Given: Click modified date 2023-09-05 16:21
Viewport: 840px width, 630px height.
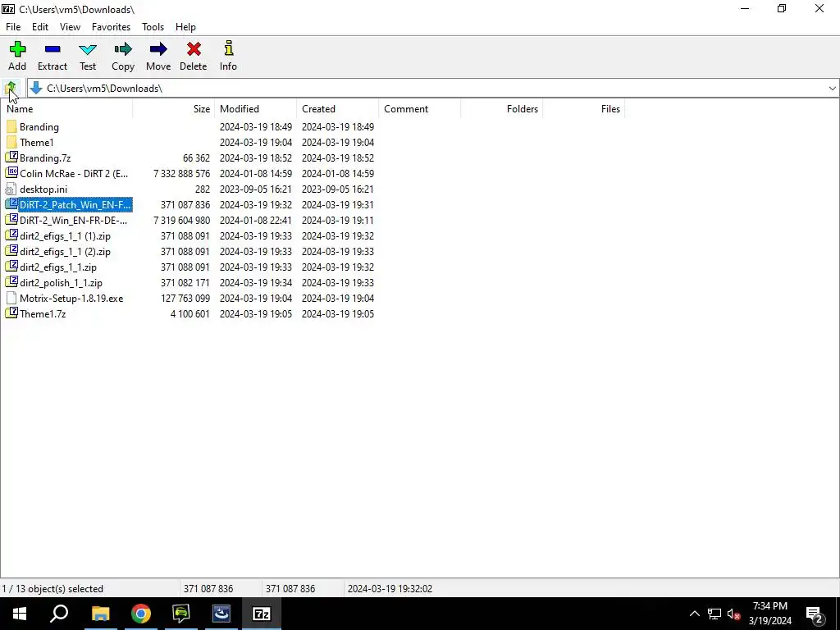Looking at the screenshot, I should pyautogui.click(x=256, y=189).
